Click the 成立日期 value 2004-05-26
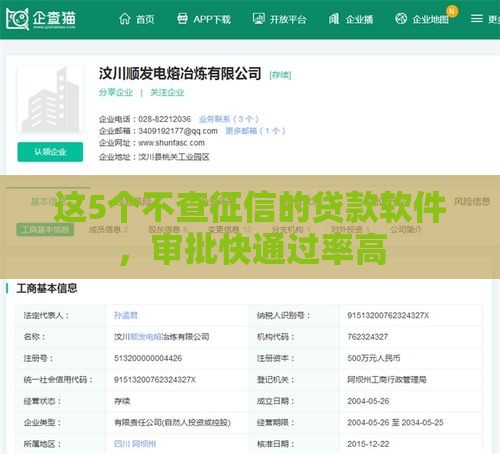The width and height of the screenshot is (500, 454). pos(368,401)
